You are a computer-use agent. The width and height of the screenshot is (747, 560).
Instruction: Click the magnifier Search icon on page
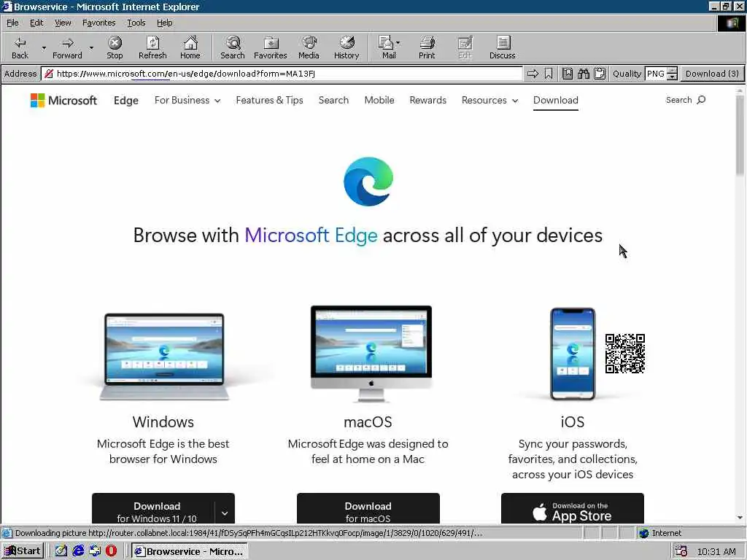701,100
